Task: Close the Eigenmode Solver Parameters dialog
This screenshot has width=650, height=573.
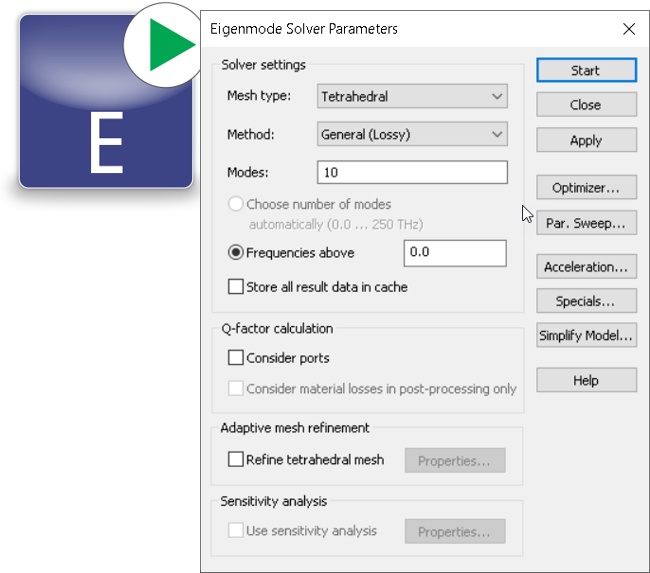Action: (629, 29)
